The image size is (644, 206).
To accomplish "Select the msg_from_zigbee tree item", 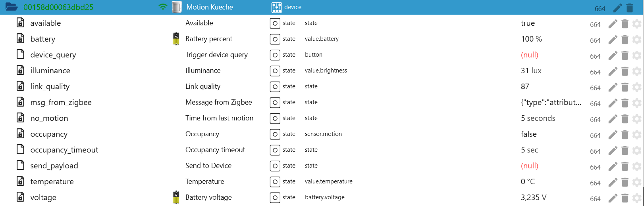I will [x=61, y=102].
